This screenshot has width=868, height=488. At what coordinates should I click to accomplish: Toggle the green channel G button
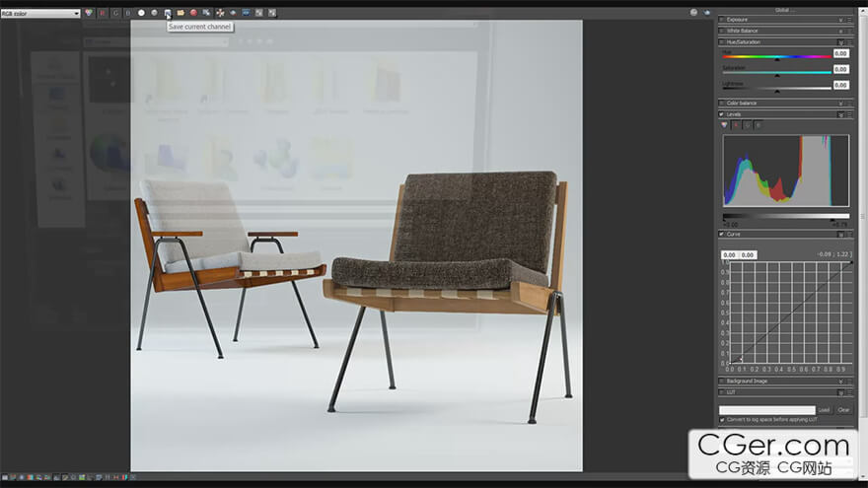(115, 13)
